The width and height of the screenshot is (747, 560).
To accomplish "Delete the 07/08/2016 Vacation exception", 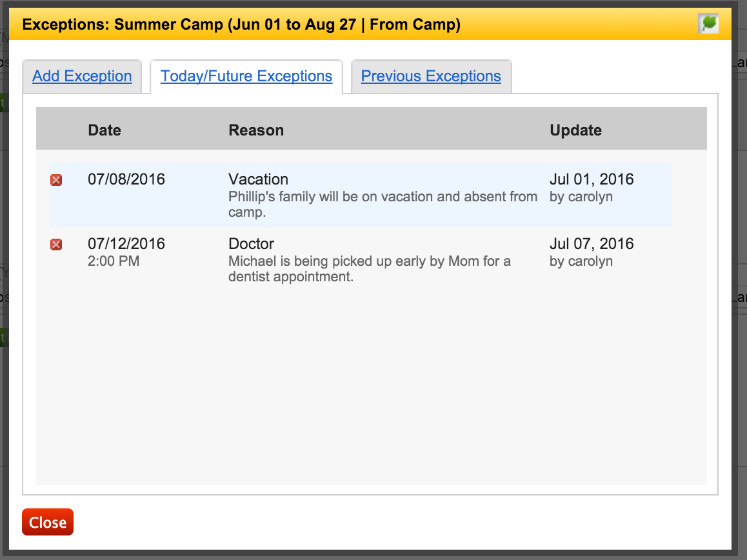I will click(56, 179).
